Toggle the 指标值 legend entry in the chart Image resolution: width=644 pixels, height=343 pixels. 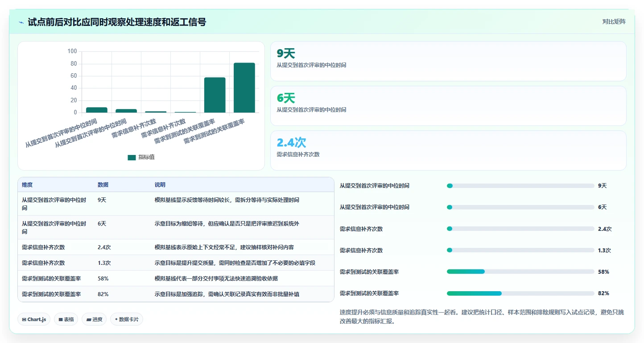(141, 157)
